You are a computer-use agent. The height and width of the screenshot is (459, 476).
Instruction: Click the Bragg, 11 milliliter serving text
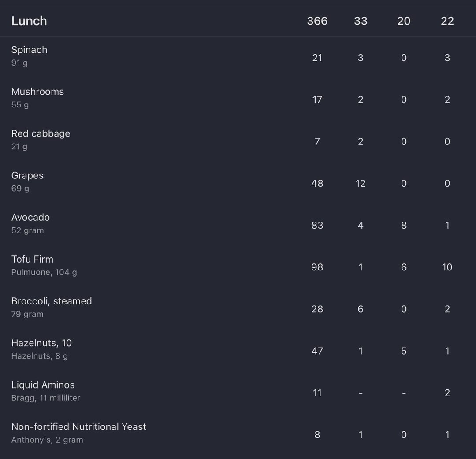point(46,398)
